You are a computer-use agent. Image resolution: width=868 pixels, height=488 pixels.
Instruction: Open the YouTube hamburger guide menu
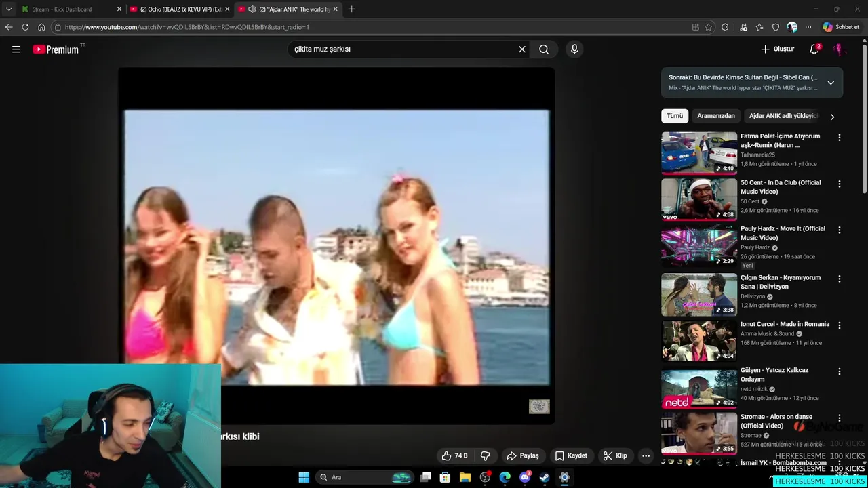coord(16,49)
